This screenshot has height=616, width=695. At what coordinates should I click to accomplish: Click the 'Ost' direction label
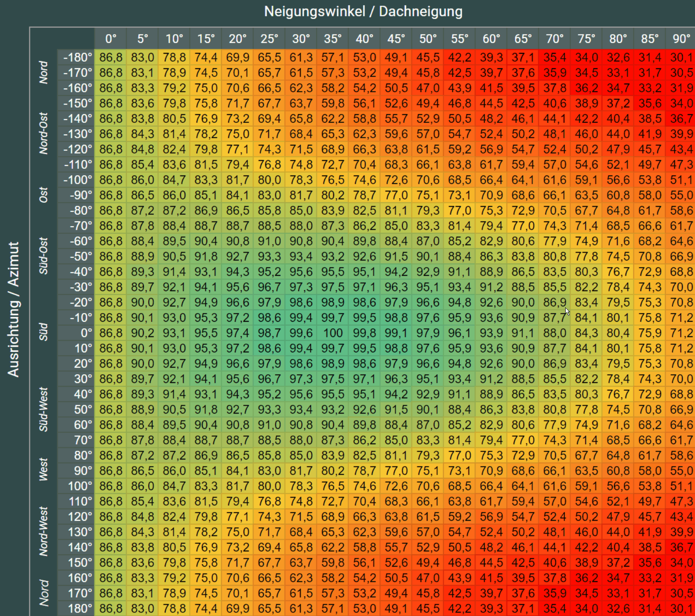[43, 195]
